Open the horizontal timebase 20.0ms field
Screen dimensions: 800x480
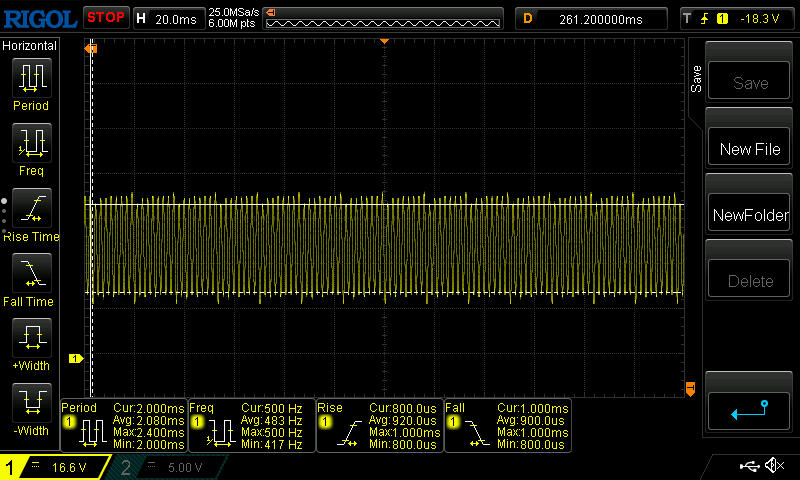(167, 18)
